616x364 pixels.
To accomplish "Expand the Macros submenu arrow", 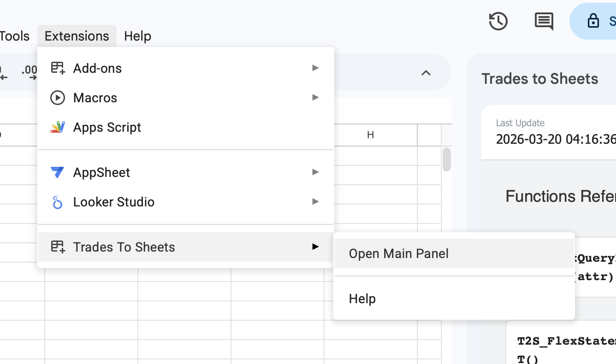I will (x=315, y=98).
